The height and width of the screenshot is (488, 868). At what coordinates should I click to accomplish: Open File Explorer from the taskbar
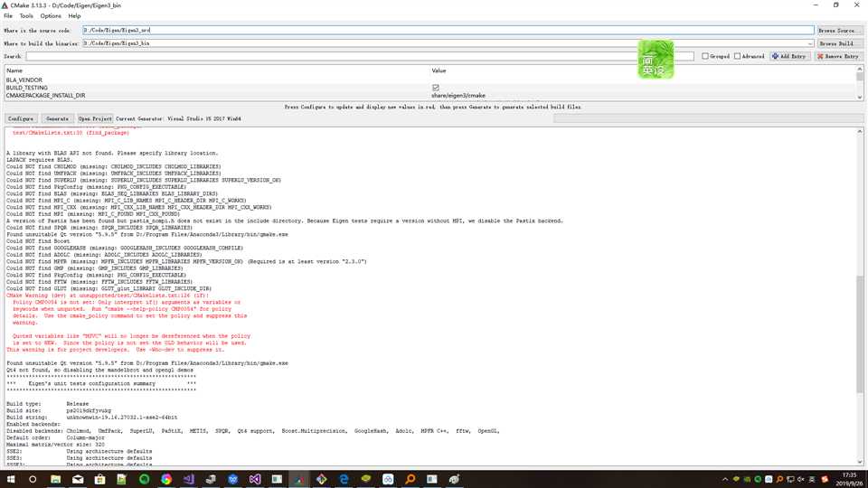(55, 479)
